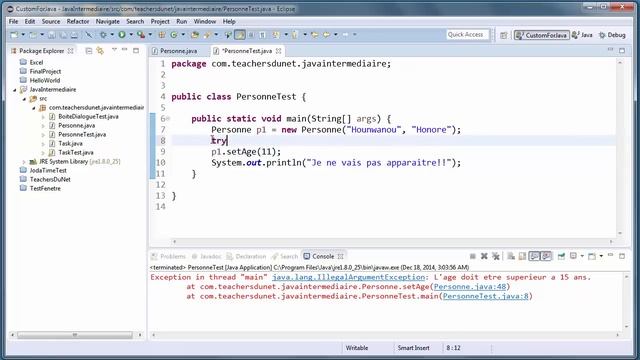
Task: Open dropdown arrow next to Run button
Action: pos(131,35)
